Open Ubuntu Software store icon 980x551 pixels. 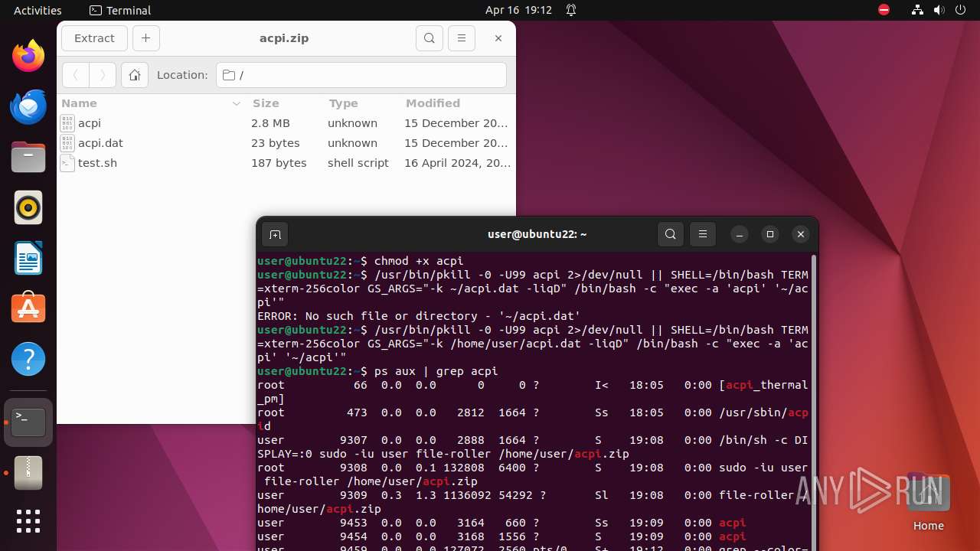28,308
